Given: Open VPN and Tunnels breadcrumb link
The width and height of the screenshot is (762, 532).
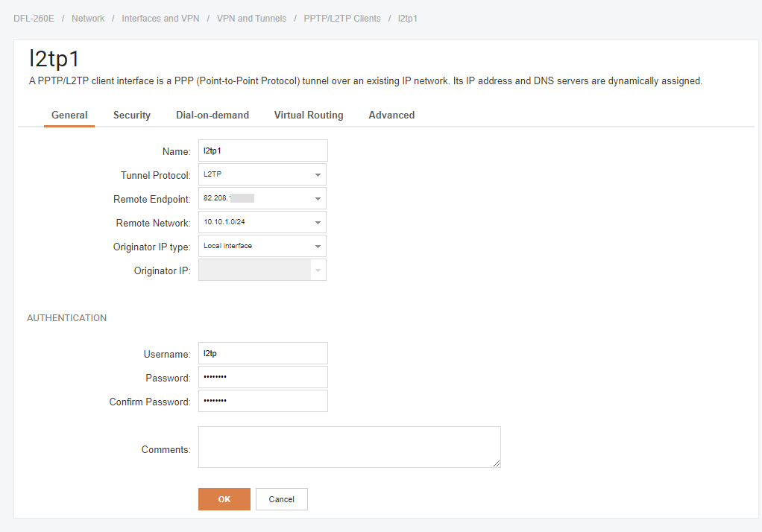Looking at the screenshot, I should [251, 19].
